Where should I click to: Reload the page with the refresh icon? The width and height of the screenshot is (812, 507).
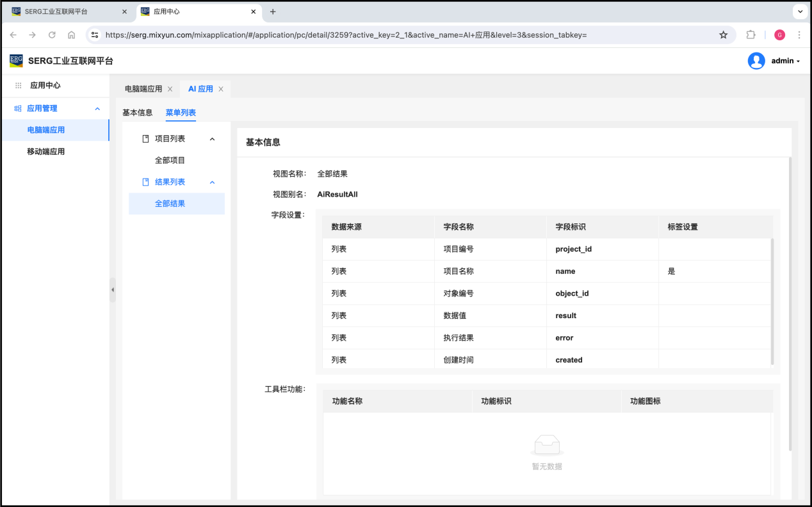coord(52,35)
